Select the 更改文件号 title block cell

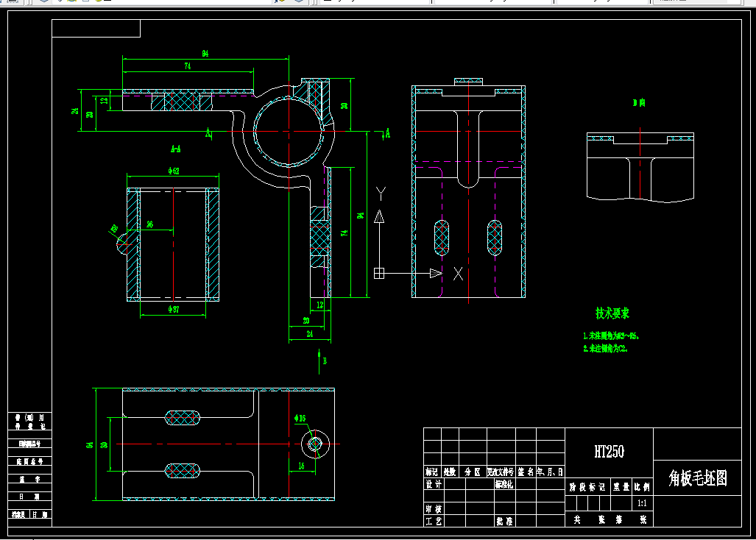pos(501,472)
